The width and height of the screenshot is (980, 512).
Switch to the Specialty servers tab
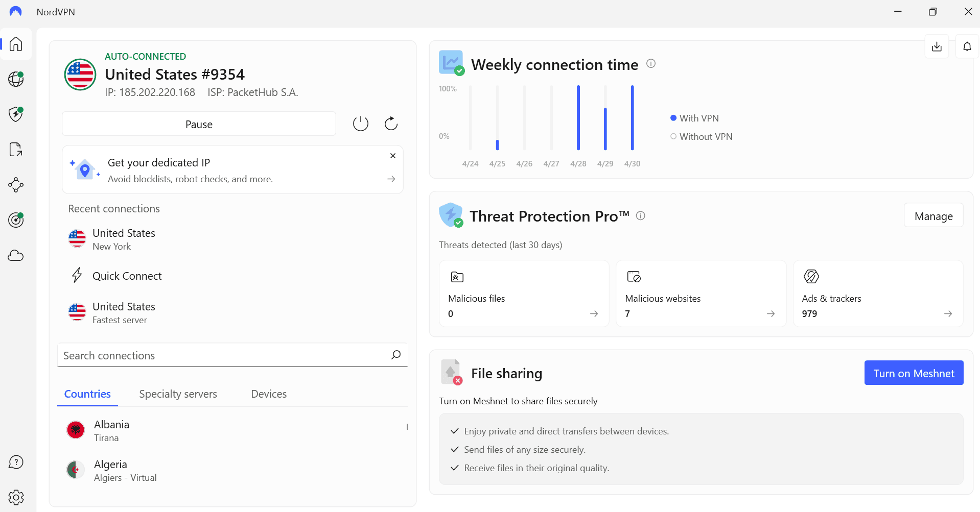pyautogui.click(x=178, y=394)
